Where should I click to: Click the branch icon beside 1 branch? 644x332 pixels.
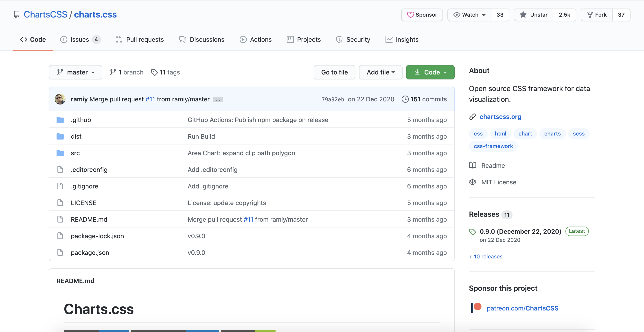113,72
